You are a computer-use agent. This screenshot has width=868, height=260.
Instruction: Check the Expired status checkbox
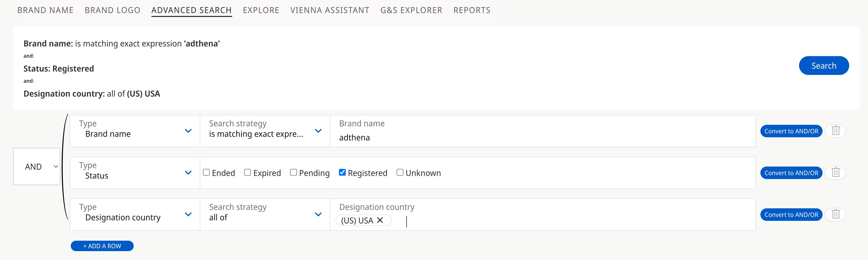click(247, 173)
